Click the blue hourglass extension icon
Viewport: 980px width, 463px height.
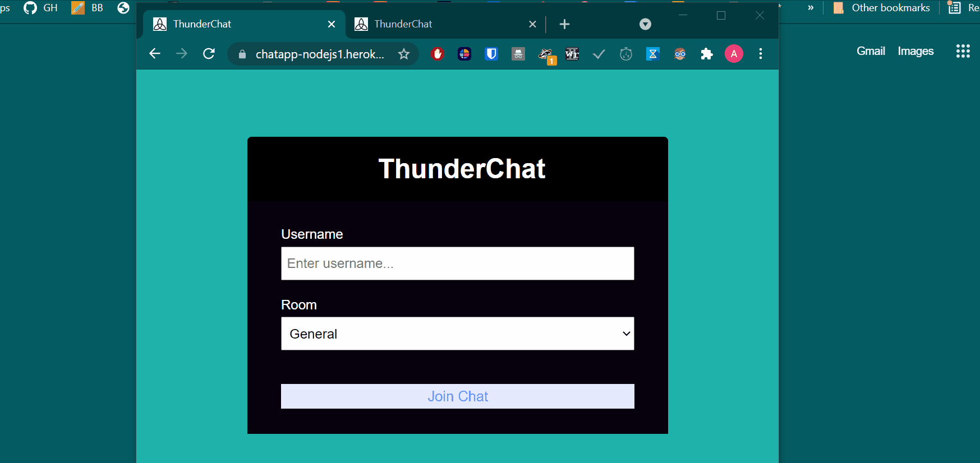[x=653, y=54]
